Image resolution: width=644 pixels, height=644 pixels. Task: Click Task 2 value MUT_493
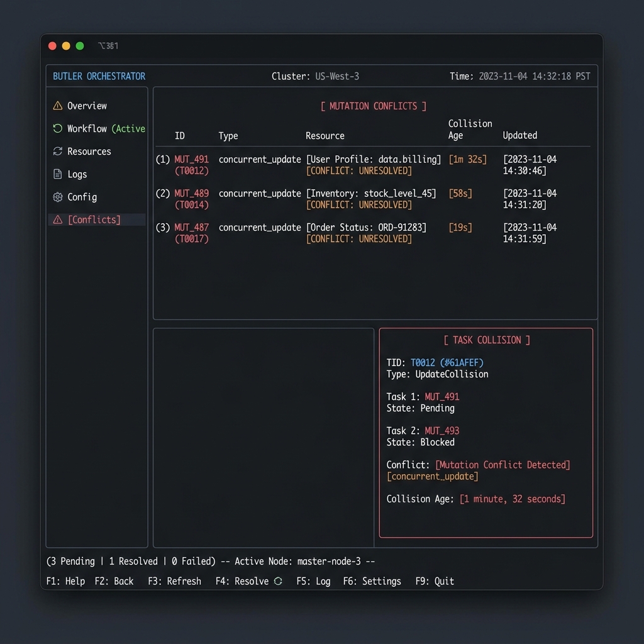pyautogui.click(x=442, y=431)
